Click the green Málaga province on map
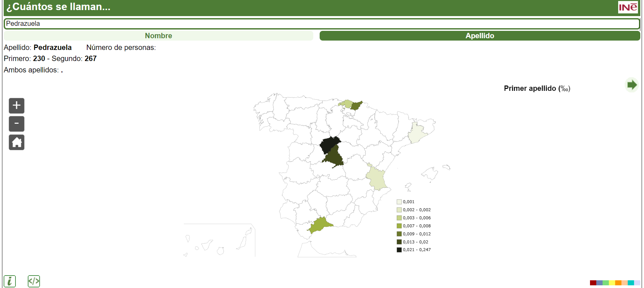644x288 pixels. click(x=319, y=225)
